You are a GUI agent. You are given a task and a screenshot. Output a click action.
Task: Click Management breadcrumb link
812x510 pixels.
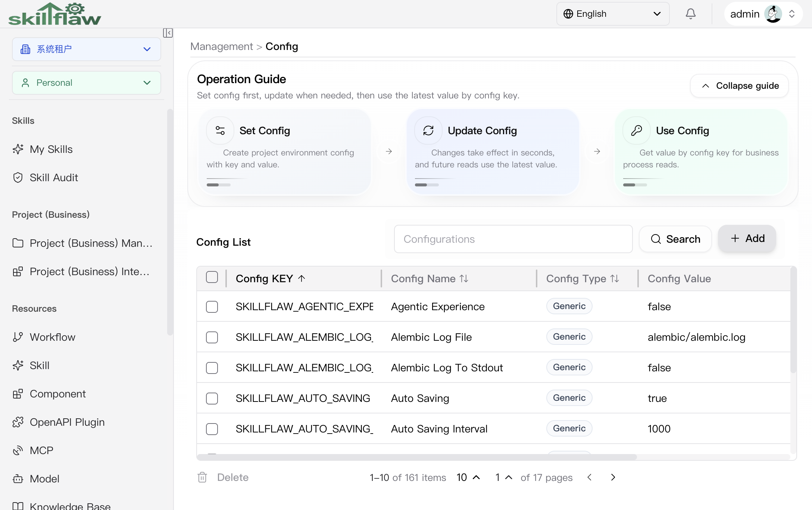tap(222, 46)
